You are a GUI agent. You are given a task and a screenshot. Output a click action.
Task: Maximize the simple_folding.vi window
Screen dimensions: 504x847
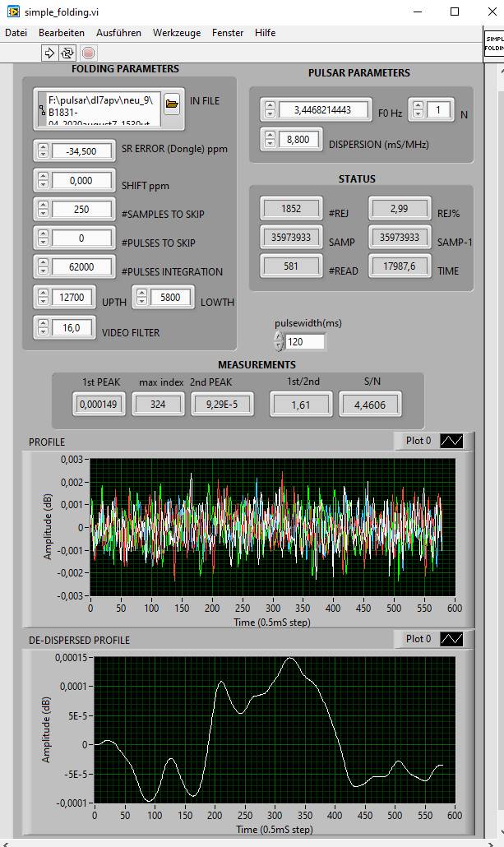coord(455,12)
